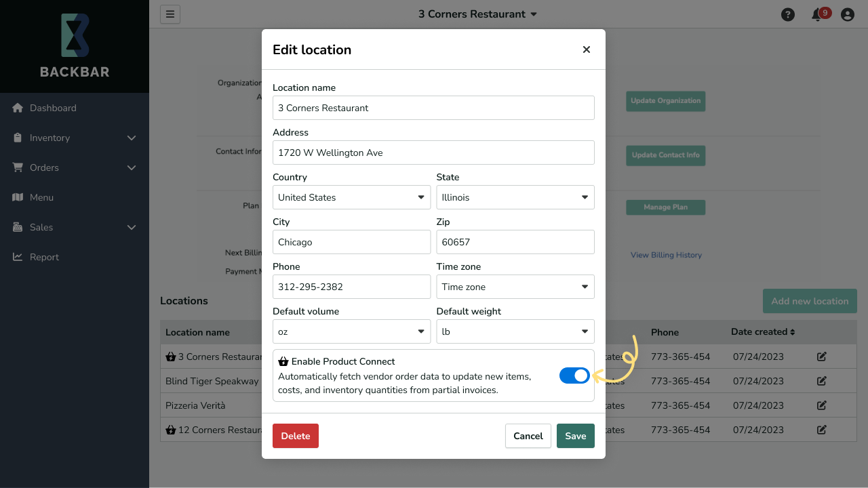Open View Billing History link
This screenshot has height=488, width=868.
coord(666,255)
